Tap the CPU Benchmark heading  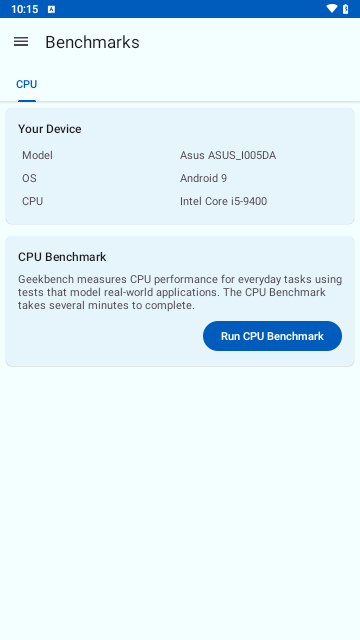coord(62,257)
